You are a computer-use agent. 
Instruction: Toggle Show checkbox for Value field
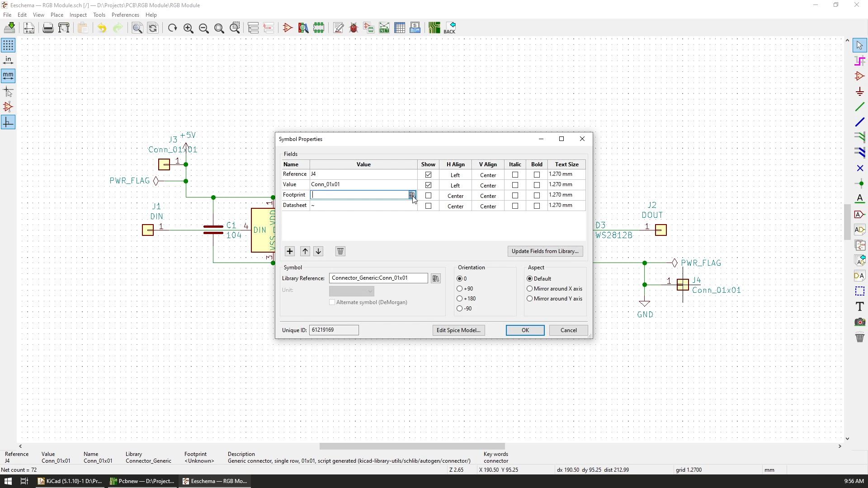point(428,185)
